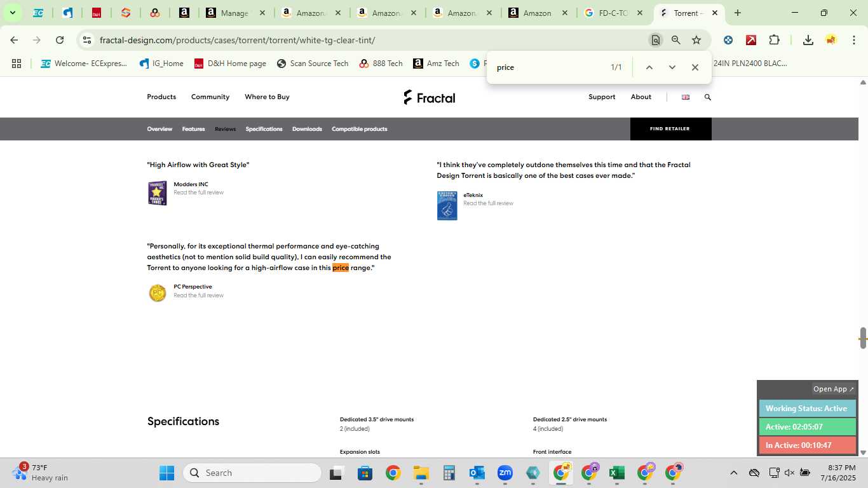Switch to the FD-C-TO Google tab
The image size is (868, 488).
(x=614, y=13)
